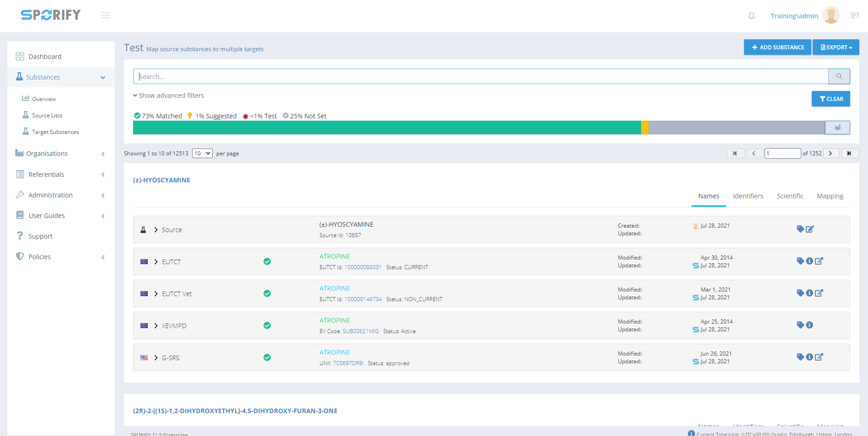The image size is (868, 436).
Task: Open the chart icon beside progress bar
Action: coord(837,128)
